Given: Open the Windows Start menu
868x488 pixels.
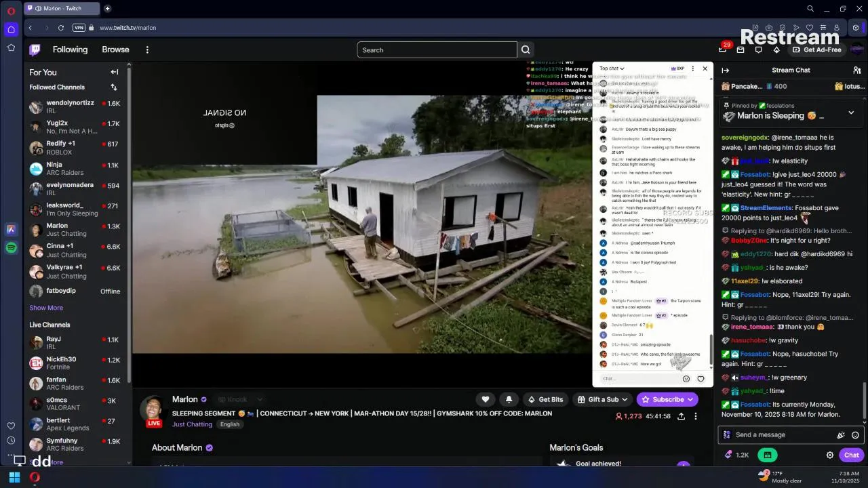Looking at the screenshot, I should point(14,477).
